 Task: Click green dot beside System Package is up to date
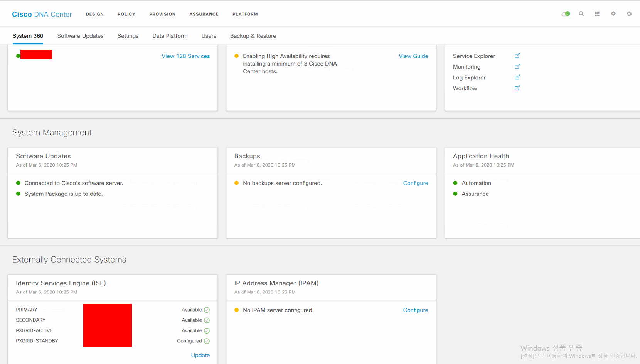coord(18,194)
